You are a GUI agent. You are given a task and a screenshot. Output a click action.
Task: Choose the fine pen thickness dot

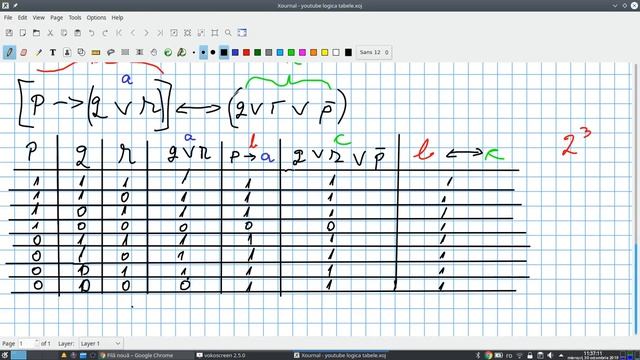pyautogui.click(x=194, y=52)
